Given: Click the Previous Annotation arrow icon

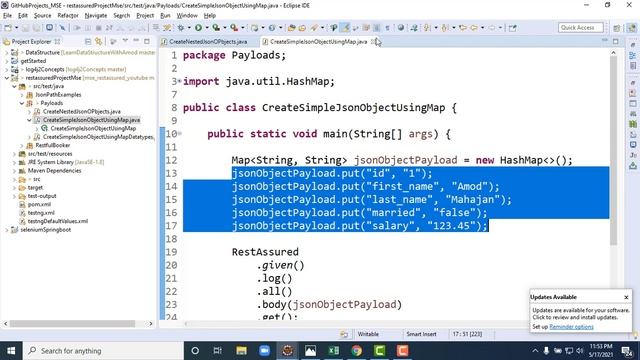Looking at the screenshot, I should (445, 28).
